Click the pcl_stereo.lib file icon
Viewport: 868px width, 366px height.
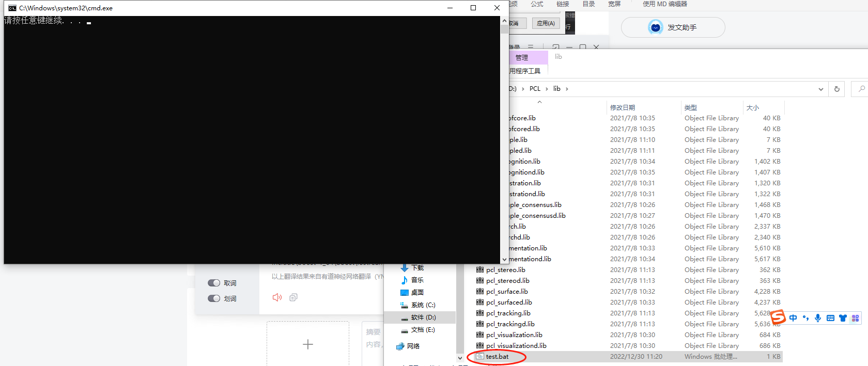(x=480, y=270)
